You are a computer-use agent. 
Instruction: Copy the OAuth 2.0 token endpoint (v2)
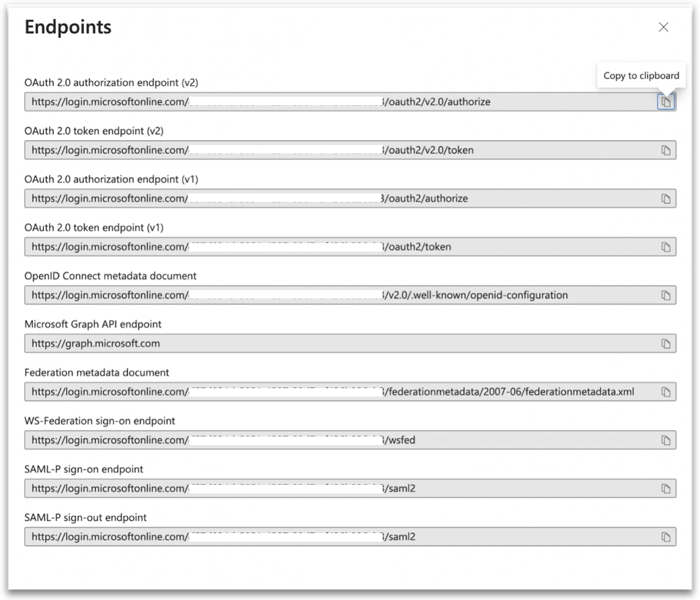666,150
